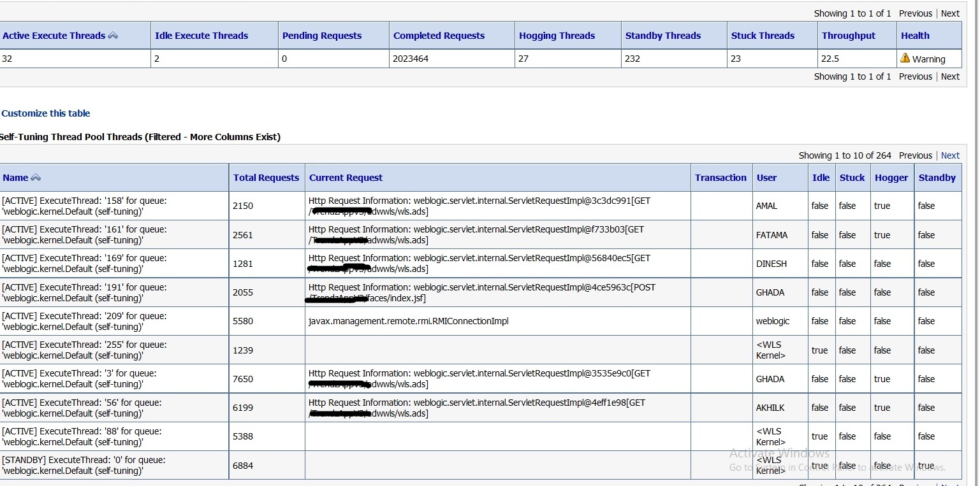Sort by Transaction column header
This screenshot has width=980, height=486.
(720, 178)
